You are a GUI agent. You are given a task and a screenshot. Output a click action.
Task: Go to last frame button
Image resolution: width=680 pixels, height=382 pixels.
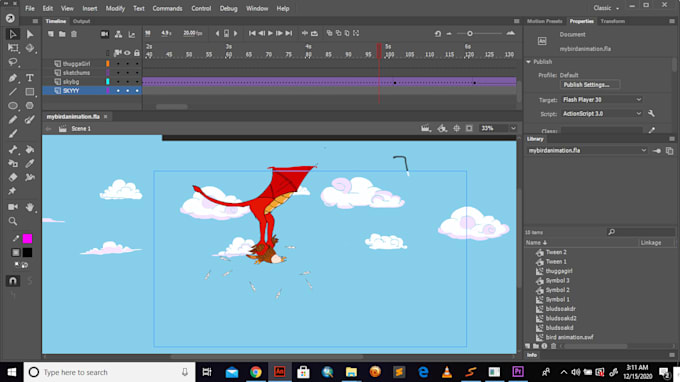click(289, 33)
